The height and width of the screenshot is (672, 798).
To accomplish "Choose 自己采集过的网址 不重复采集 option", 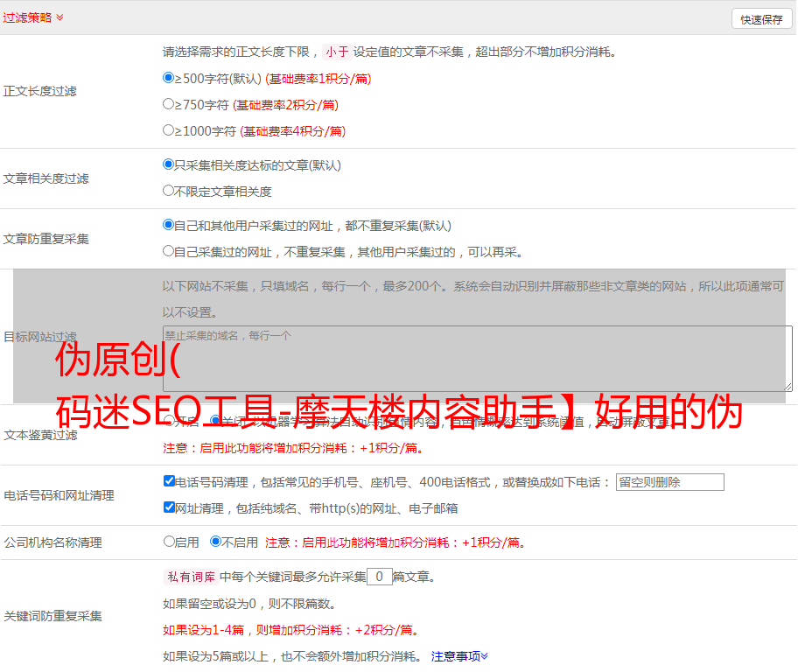I will pyautogui.click(x=168, y=250).
